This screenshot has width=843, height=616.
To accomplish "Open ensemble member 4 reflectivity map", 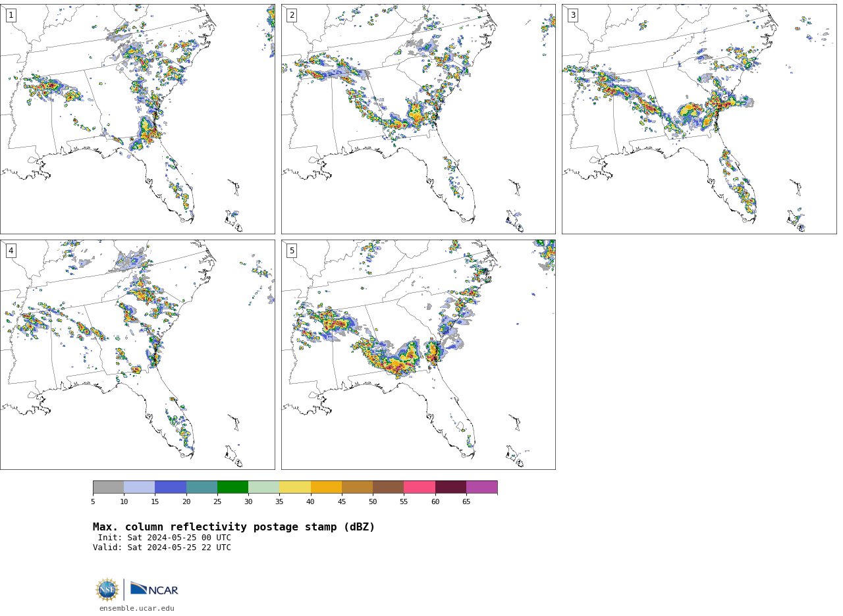I will [x=137, y=355].
